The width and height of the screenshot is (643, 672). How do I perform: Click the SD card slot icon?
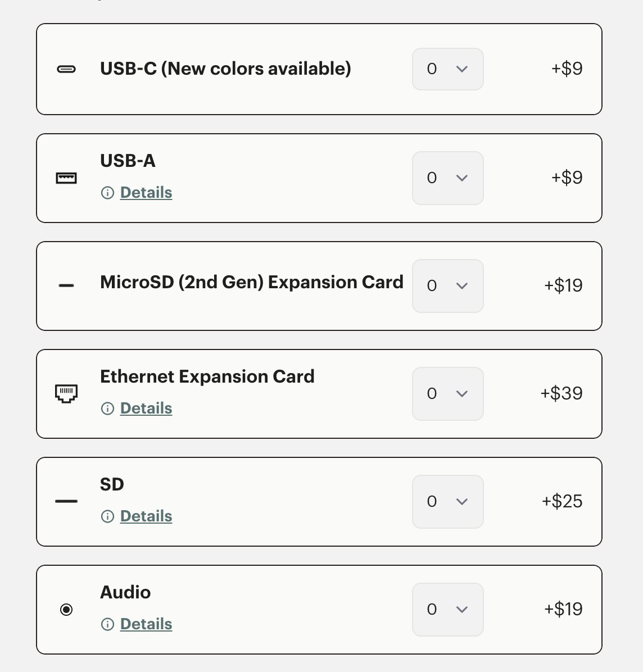pyautogui.click(x=66, y=501)
